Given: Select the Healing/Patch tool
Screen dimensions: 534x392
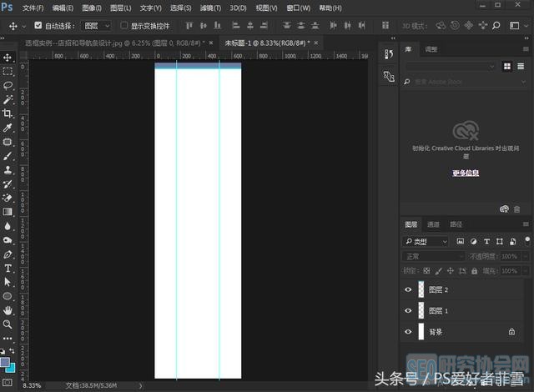Looking at the screenshot, I should click(8, 142).
